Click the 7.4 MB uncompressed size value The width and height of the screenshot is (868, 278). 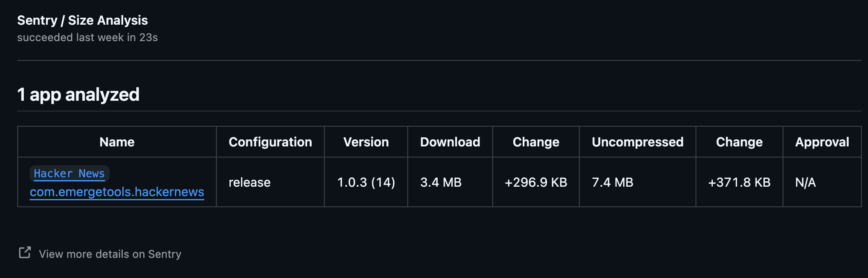click(613, 182)
